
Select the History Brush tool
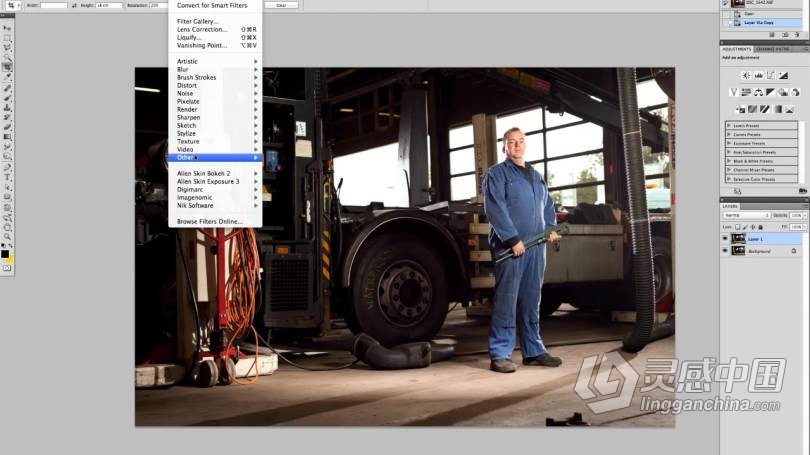coord(7,117)
